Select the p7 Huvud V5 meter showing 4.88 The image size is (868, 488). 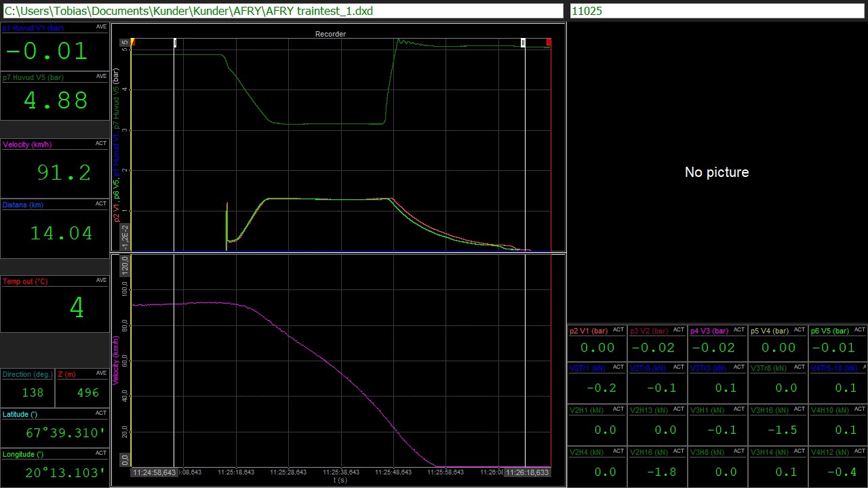pos(55,96)
